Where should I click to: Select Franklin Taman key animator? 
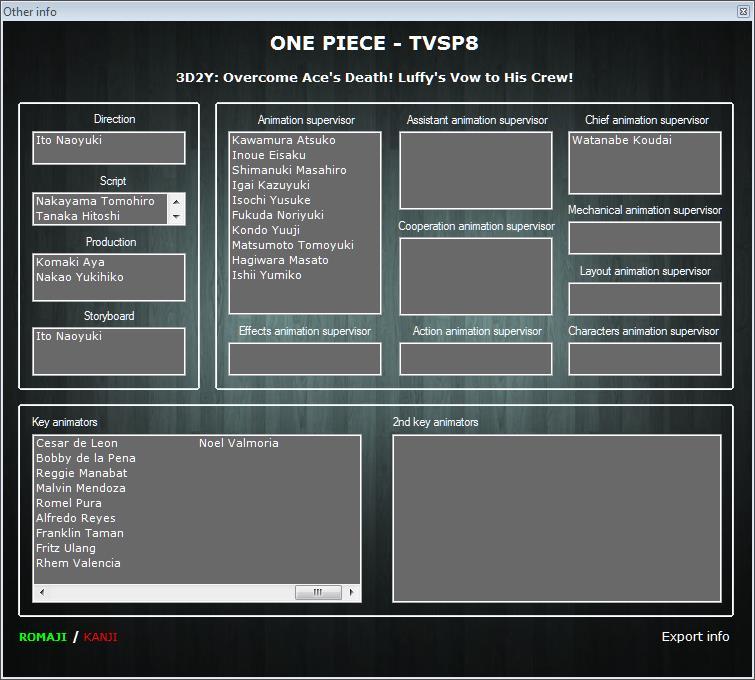point(80,533)
